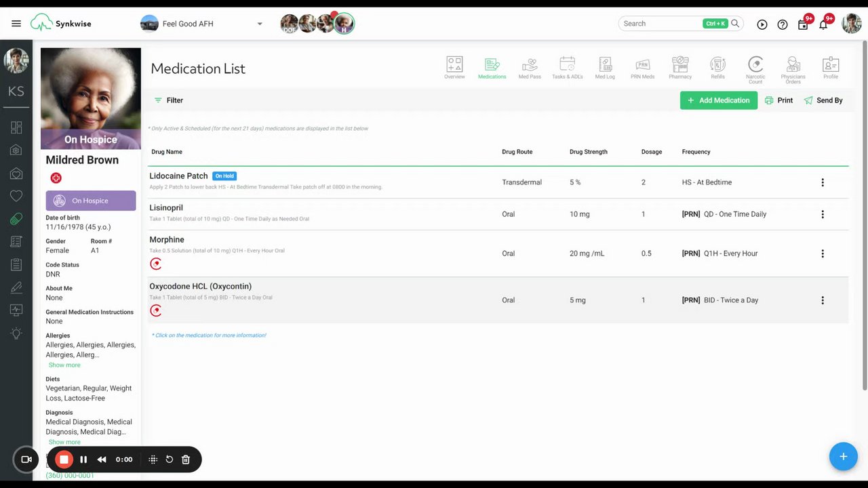Image resolution: width=868 pixels, height=488 pixels.
Task: Show more Diagnosis
Action: pyautogui.click(x=64, y=443)
